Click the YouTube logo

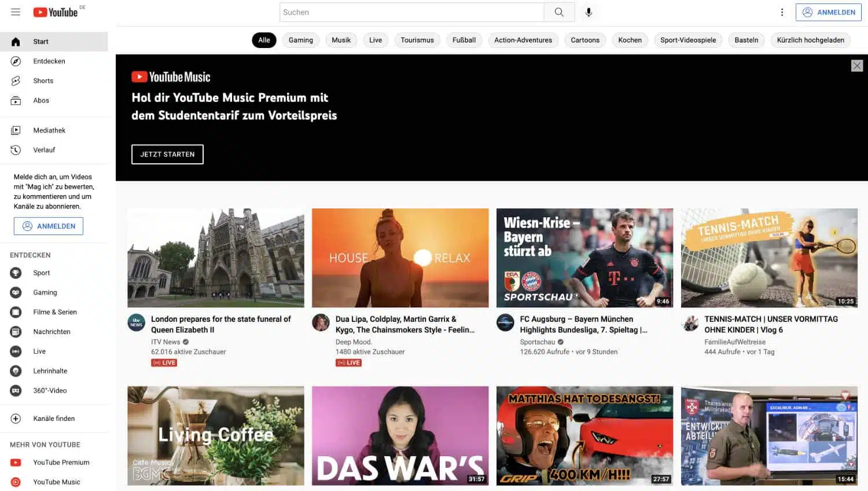[x=56, y=12]
